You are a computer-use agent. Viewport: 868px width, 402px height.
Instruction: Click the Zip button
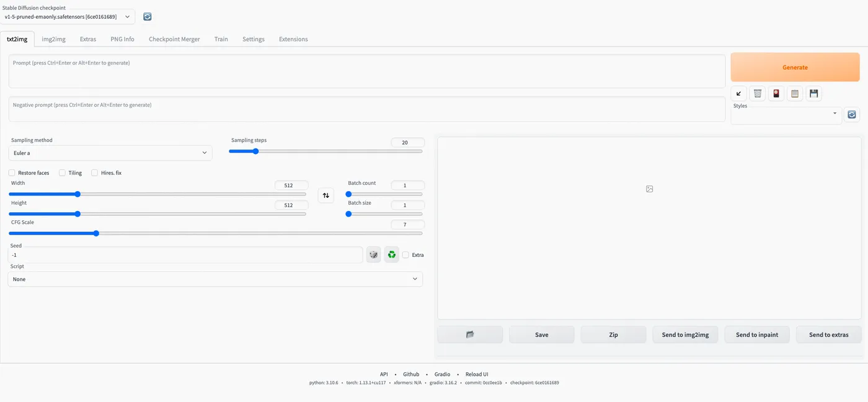click(x=613, y=334)
